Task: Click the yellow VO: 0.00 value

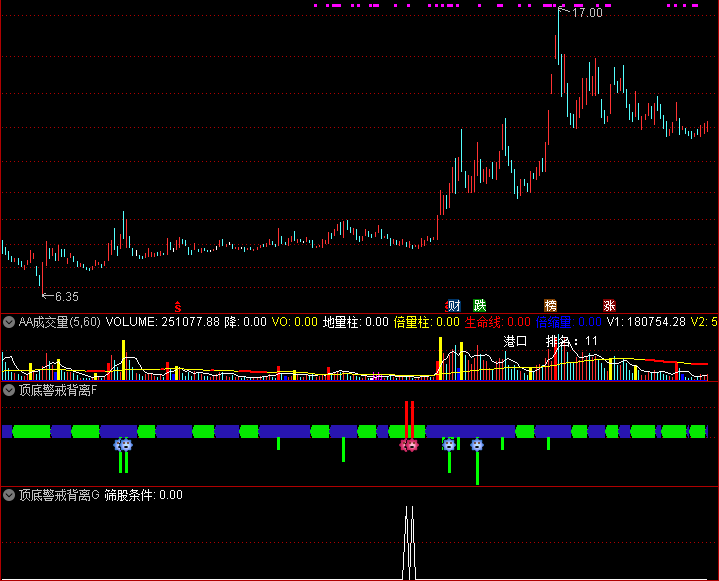Action: [x=294, y=322]
